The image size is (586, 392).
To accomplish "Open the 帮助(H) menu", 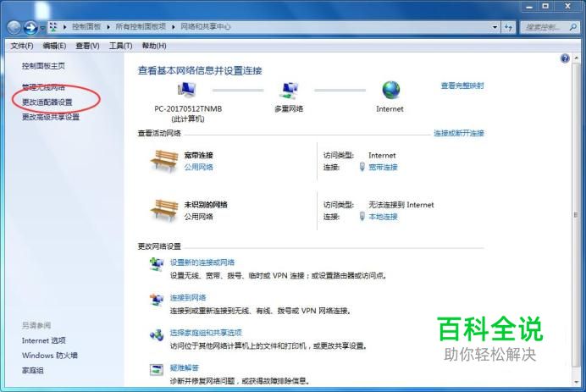I will pyautogui.click(x=154, y=46).
